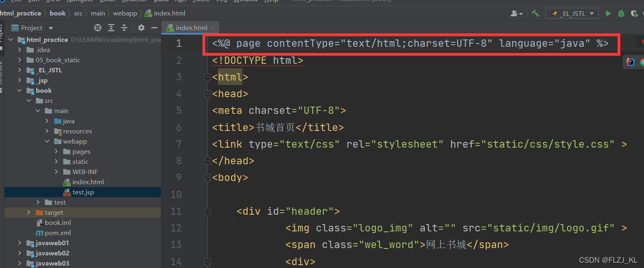Select the WEB-INF folder row
The width and height of the screenshot is (644, 268).
[83, 172]
